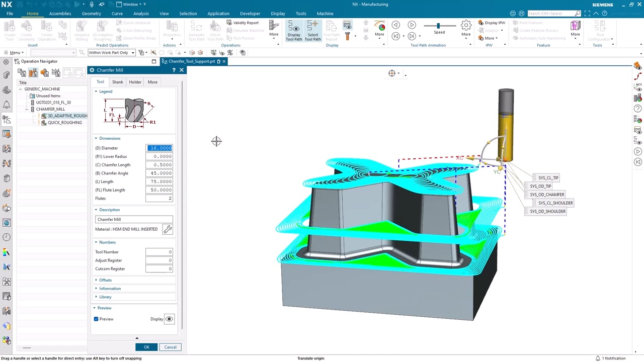644x362 pixels.
Task: Expand the Information section
Action: [x=110, y=289]
